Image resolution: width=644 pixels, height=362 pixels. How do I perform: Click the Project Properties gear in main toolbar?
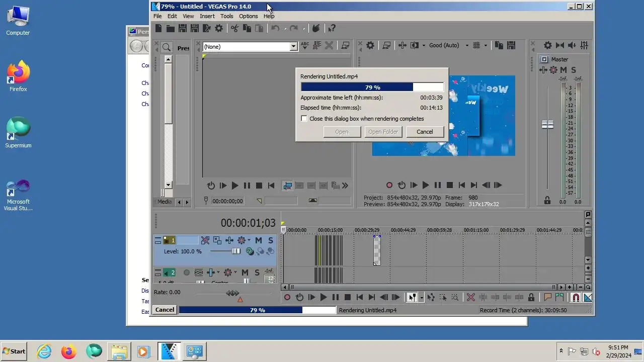(x=219, y=29)
